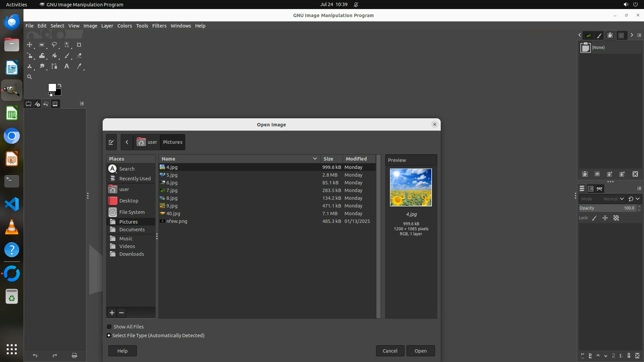Toggle the lock pixels brush icon
Image resolution: width=644 pixels, height=362 pixels.
[x=594, y=218]
